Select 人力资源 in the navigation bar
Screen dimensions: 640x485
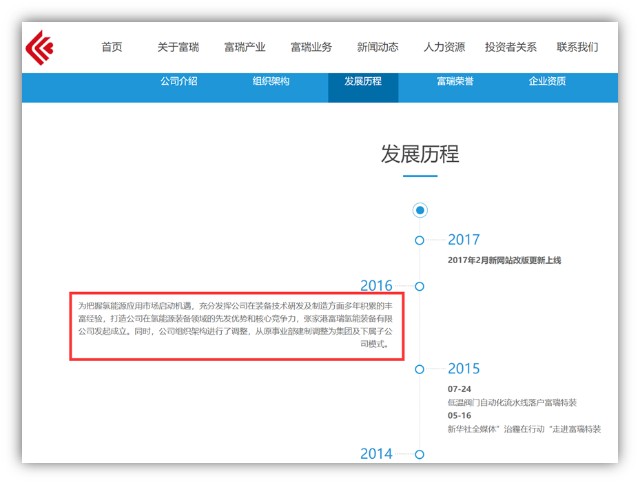coord(444,47)
